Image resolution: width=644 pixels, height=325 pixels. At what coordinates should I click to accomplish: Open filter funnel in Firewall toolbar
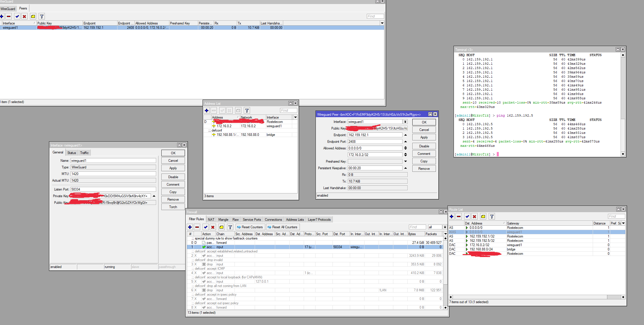coord(230,227)
